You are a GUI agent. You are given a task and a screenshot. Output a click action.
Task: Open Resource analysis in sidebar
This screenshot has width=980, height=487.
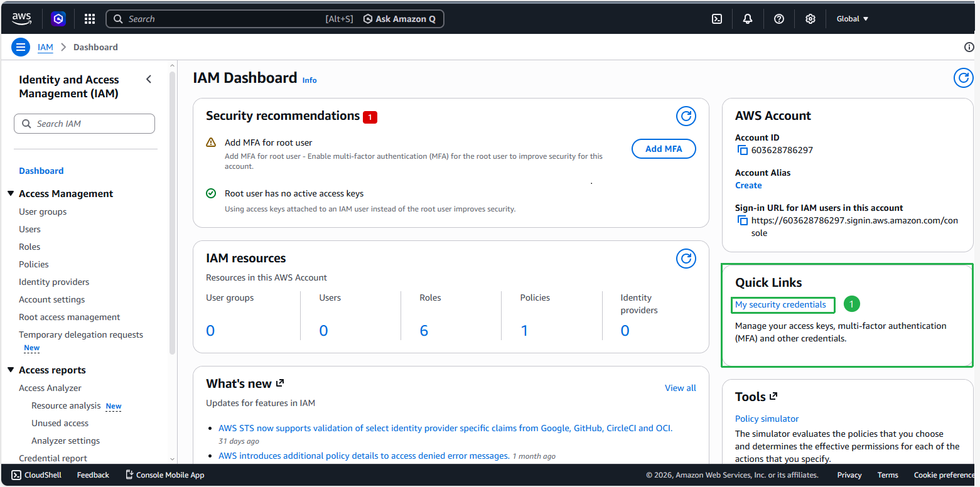pos(66,405)
